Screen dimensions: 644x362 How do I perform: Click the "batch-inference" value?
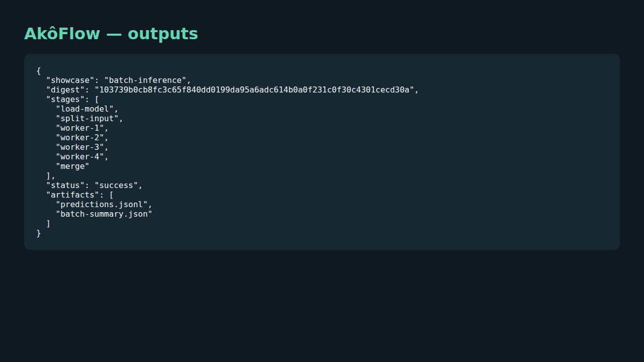pos(145,80)
